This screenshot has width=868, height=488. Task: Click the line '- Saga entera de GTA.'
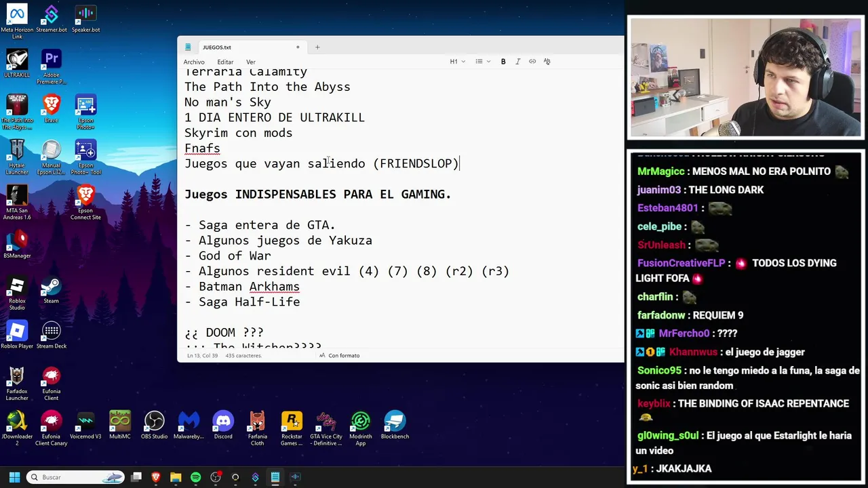point(260,225)
